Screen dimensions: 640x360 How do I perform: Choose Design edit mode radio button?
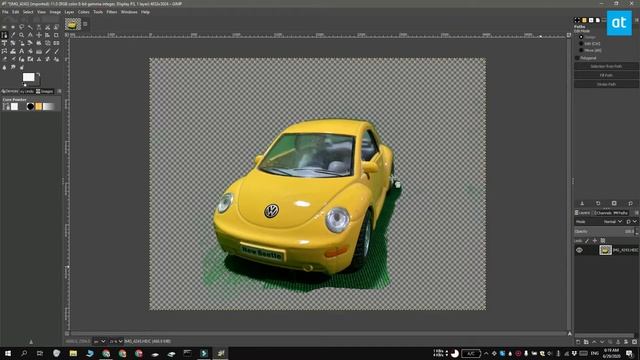click(581, 37)
